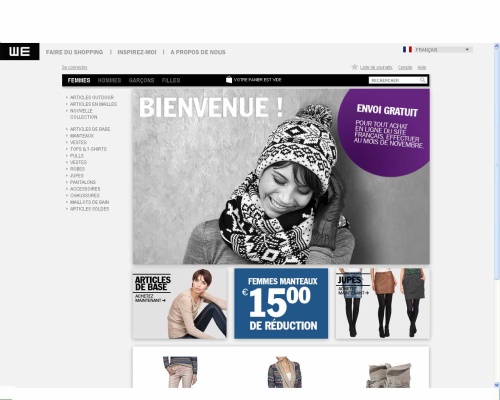Click the WE logo icon

coord(20,51)
